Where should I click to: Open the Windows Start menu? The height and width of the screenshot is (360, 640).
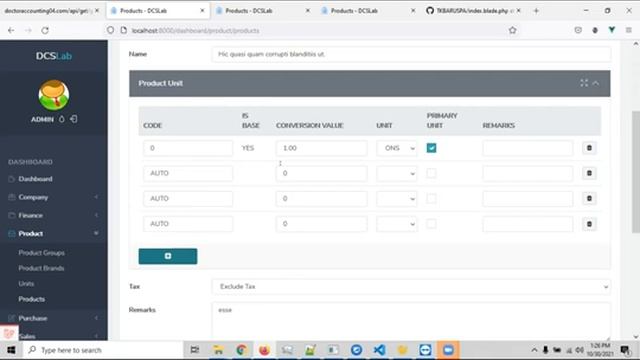pos(11,350)
